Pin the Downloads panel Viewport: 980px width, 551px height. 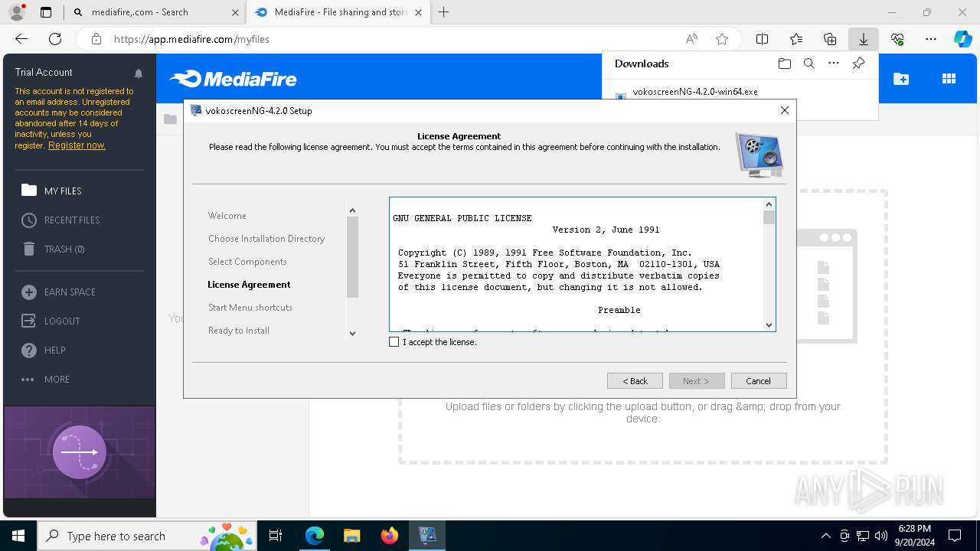click(858, 64)
